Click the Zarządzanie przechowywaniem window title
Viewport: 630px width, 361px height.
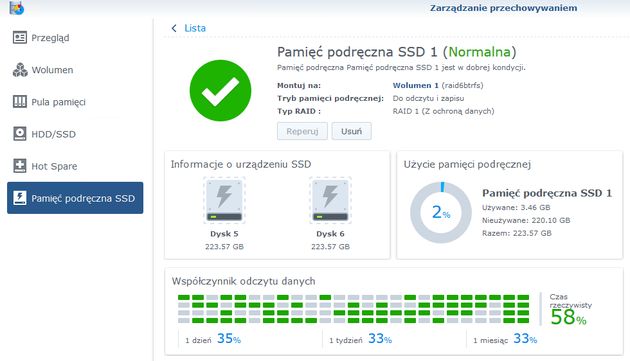pyautogui.click(x=503, y=8)
